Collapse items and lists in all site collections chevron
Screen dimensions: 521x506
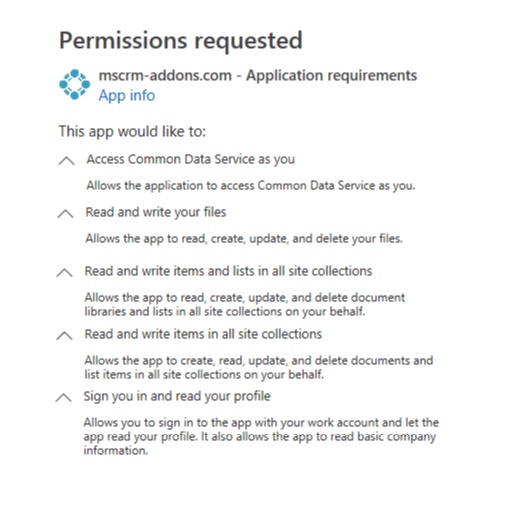point(65,272)
